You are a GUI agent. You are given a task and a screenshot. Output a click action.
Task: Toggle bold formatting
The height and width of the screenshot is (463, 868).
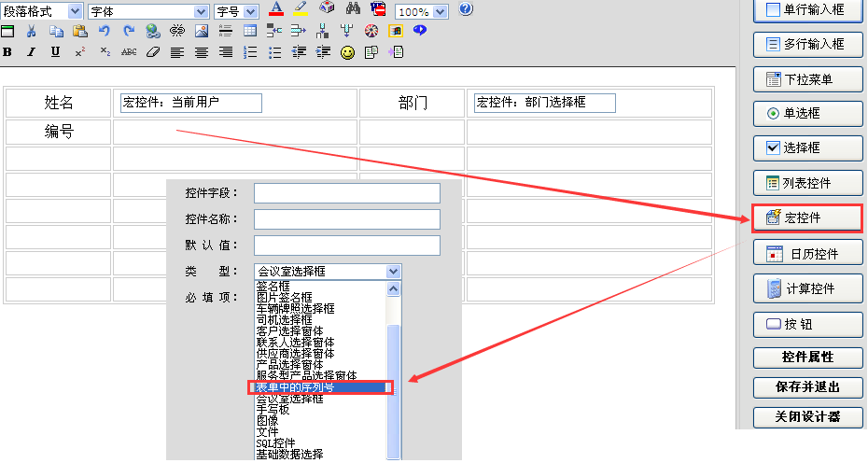tap(7, 52)
